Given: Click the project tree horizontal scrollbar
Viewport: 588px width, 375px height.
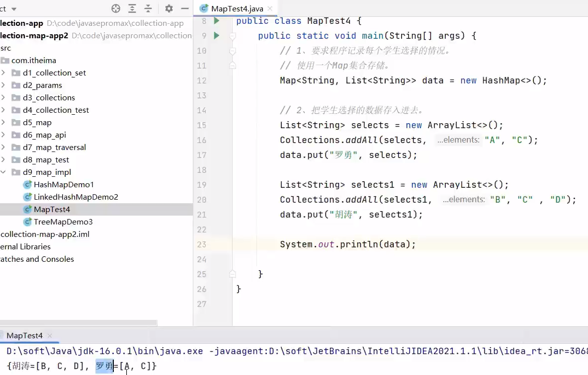Looking at the screenshot, I should point(79,322).
